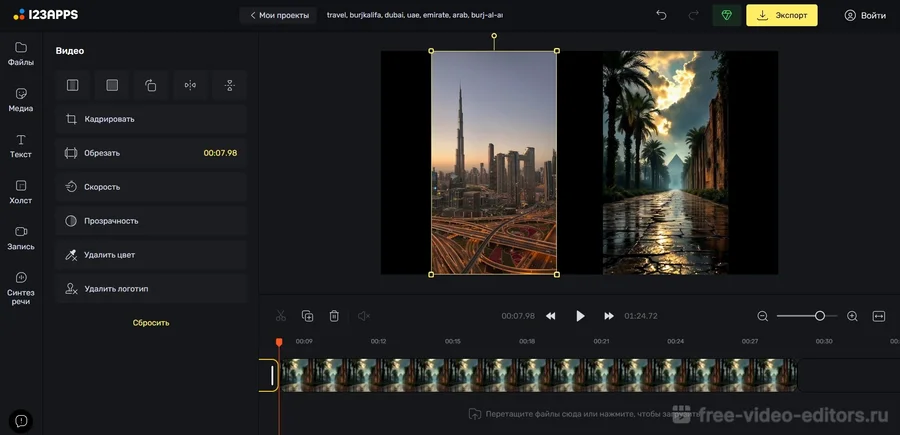The height and width of the screenshot is (435, 900).
Task: Click the orange playhead marker
Action: tap(279, 342)
